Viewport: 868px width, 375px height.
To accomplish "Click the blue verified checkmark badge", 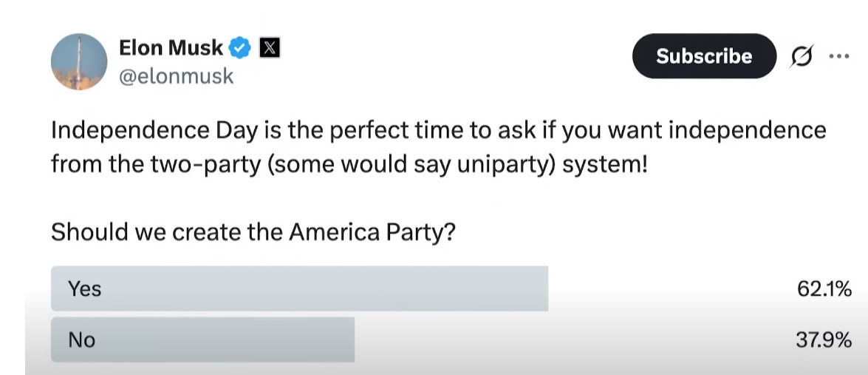I will [239, 49].
